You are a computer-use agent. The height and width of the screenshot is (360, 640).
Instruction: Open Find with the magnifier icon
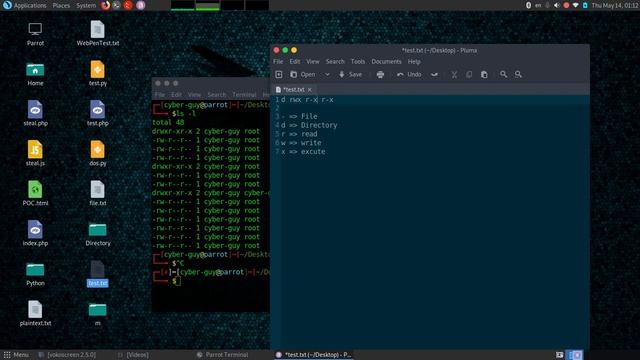pos(503,74)
